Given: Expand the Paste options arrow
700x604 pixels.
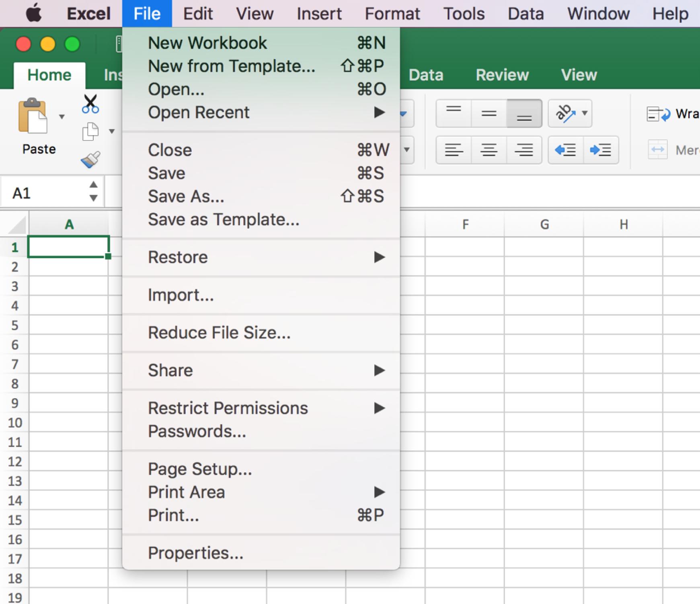Looking at the screenshot, I should [x=62, y=117].
